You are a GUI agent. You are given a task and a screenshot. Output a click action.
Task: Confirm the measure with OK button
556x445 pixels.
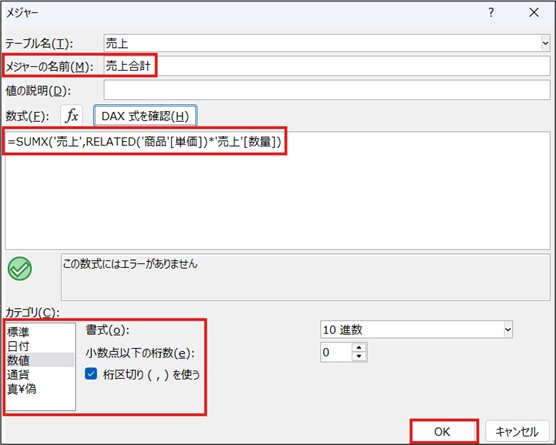(442, 432)
